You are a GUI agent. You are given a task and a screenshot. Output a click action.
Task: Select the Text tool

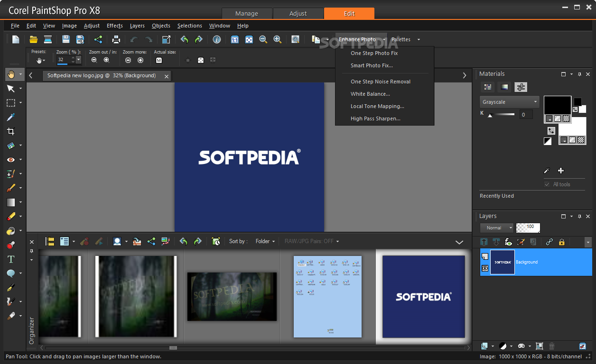10,259
